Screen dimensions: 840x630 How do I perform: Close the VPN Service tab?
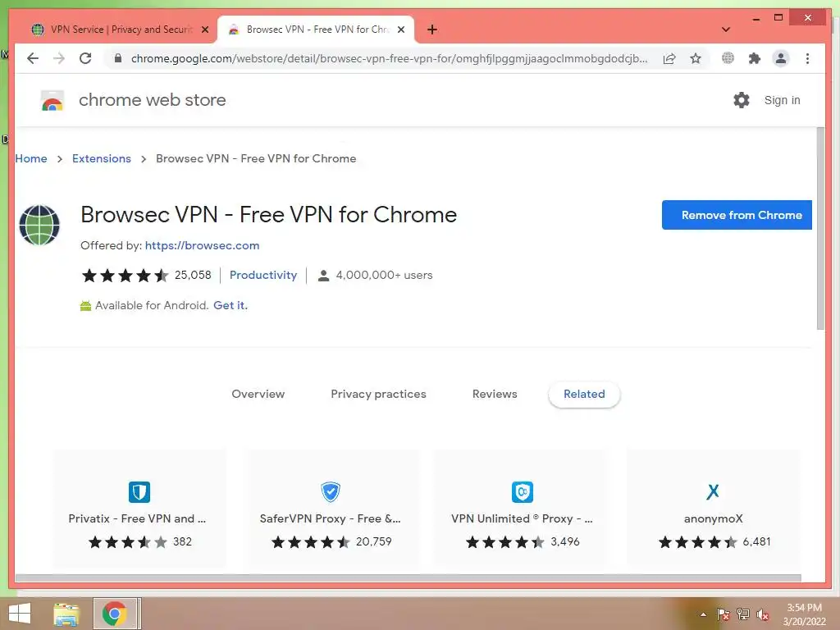coord(204,30)
